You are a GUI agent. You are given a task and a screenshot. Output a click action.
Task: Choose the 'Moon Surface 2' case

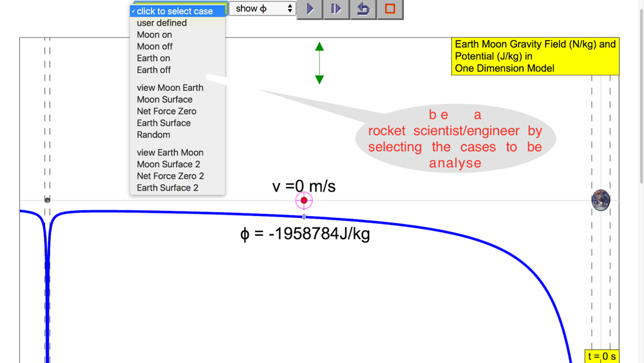pos(178,164)
